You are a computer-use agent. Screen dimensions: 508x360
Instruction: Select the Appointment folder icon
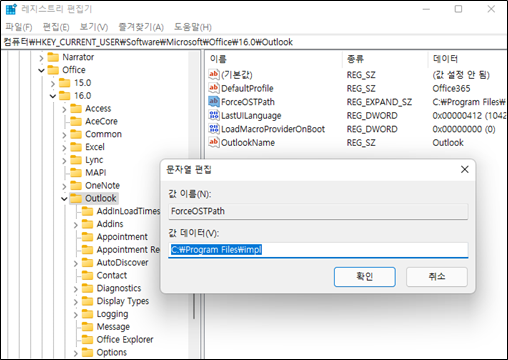[88, 237]
